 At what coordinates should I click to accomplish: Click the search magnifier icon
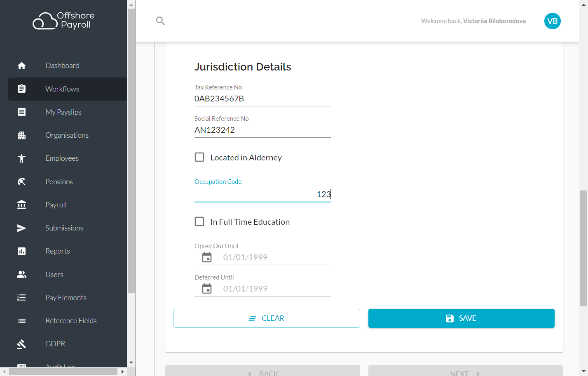[160, 21]
